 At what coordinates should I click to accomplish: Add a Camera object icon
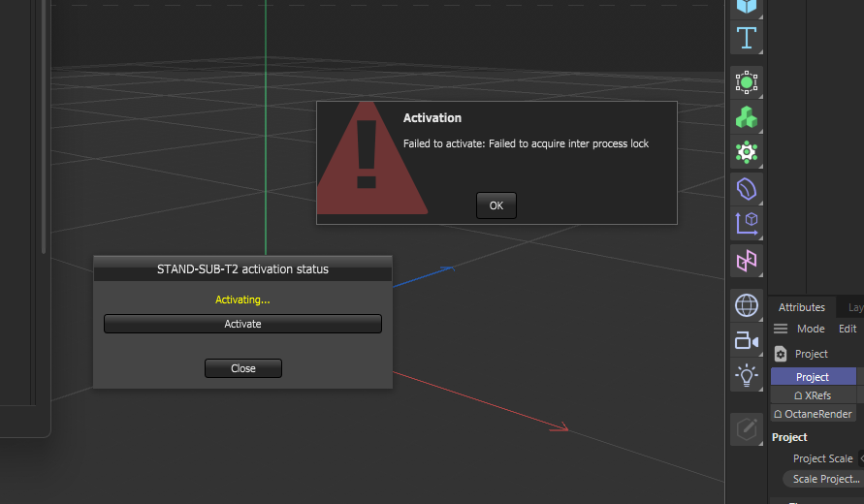pos(747,340)
